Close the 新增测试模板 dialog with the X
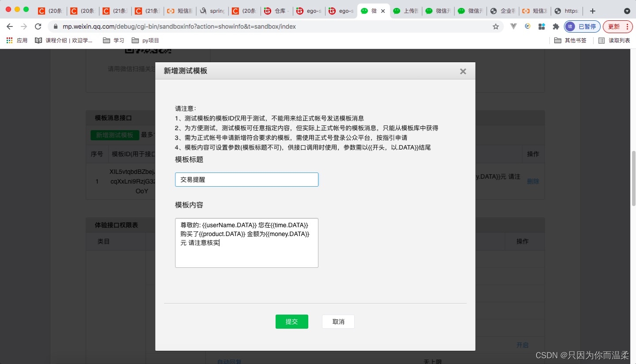The width and height of the screenshot is (636, 364). pos(463,71)
